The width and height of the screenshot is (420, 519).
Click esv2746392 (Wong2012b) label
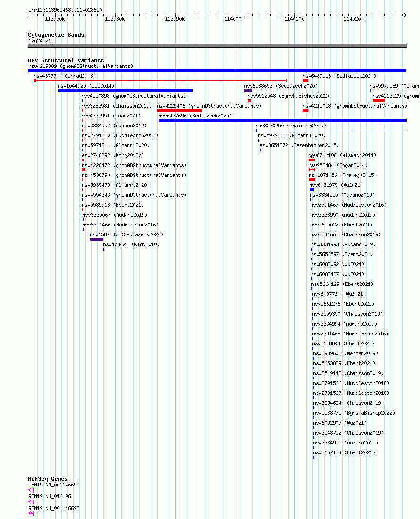(x=113, y=156)
